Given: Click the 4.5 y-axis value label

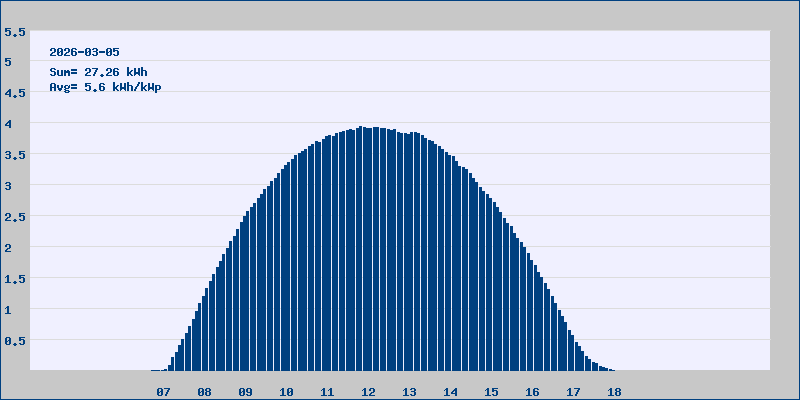Looking at the screenshot, I should 14,93.
